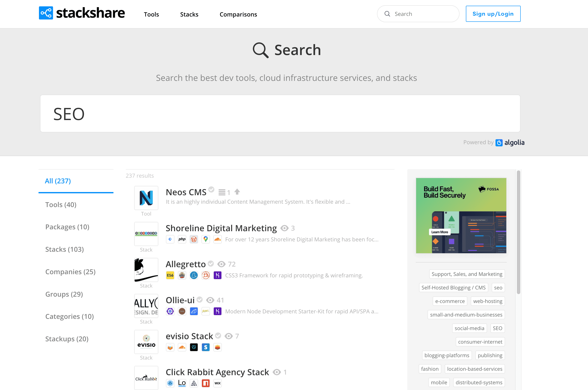Open the Tools navigation menu
The width and height of the screenshot is (588, 390).
click(151, 14)
